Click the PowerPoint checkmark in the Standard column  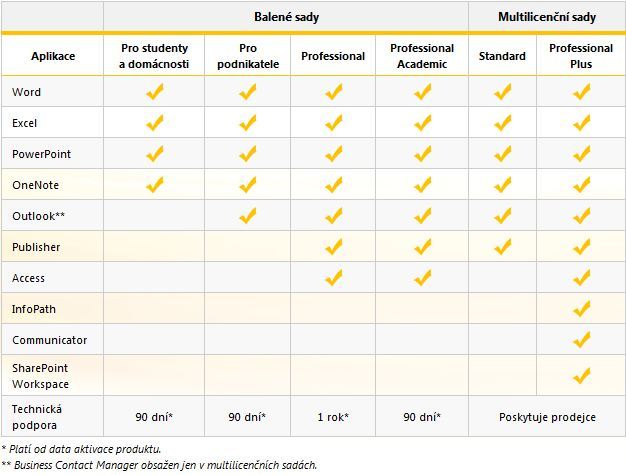[x=503, y=154]
